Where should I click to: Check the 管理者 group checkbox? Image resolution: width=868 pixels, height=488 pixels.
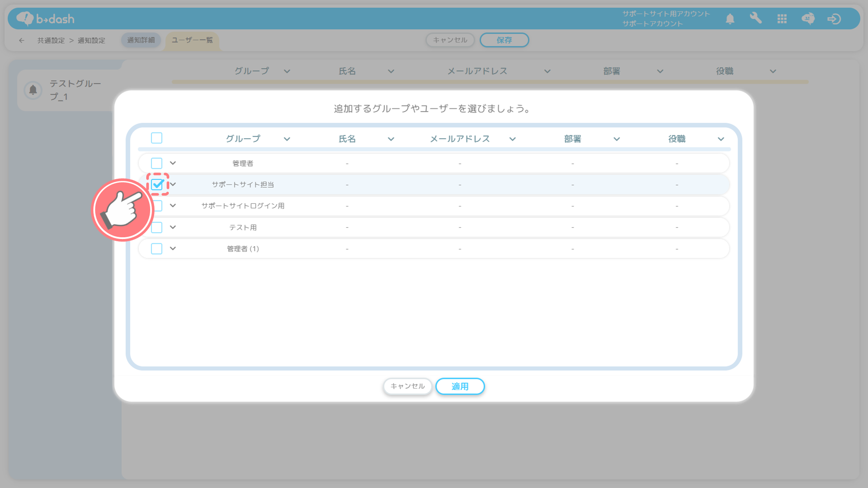[x=157, y=163]
